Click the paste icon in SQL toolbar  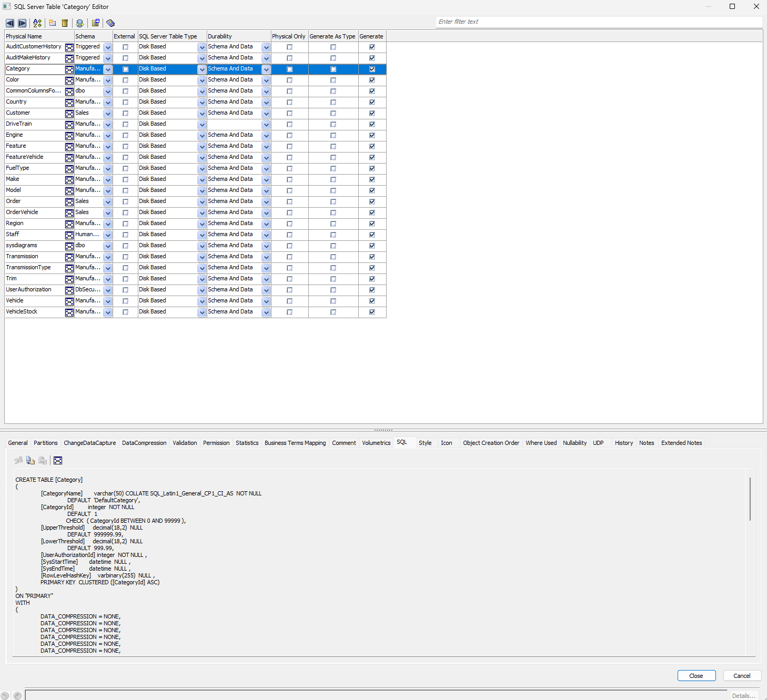(x=43, y=461)
